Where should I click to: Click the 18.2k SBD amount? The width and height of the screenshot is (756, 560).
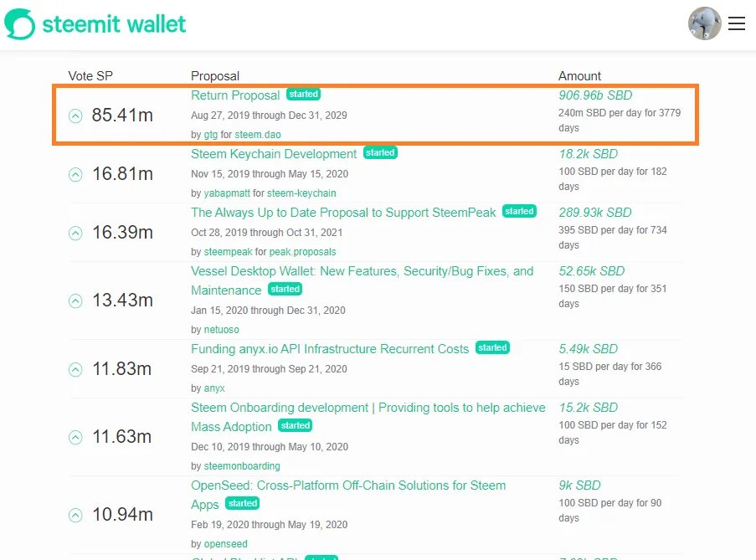pyautogui.click(x=589, y=154)
